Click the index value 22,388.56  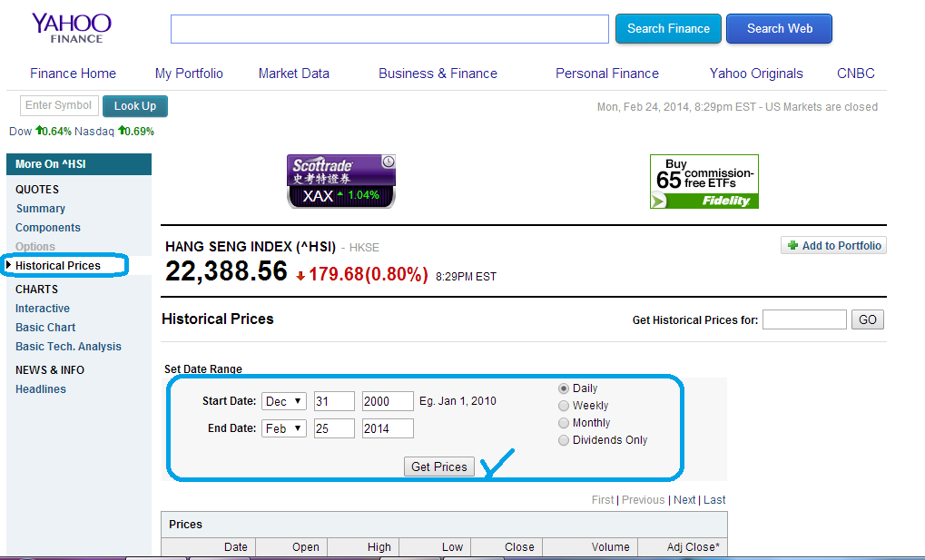pyautogui.click(x=226, y=271)
